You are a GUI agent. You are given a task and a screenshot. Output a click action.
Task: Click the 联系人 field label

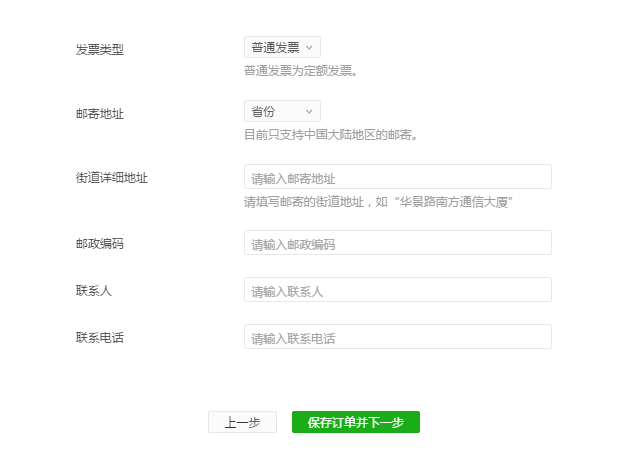pyautogui.click(x=94, y=291)
